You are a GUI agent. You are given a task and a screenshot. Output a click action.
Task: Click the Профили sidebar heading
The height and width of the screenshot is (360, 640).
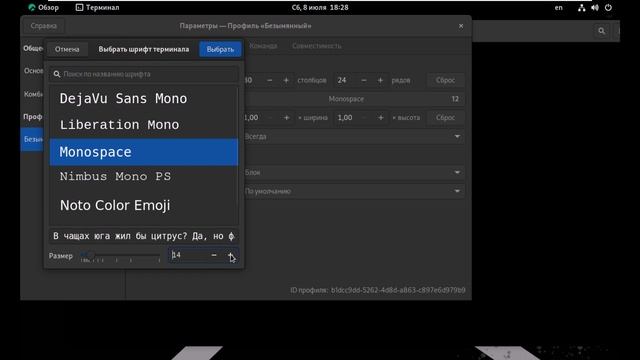(33, 117)
